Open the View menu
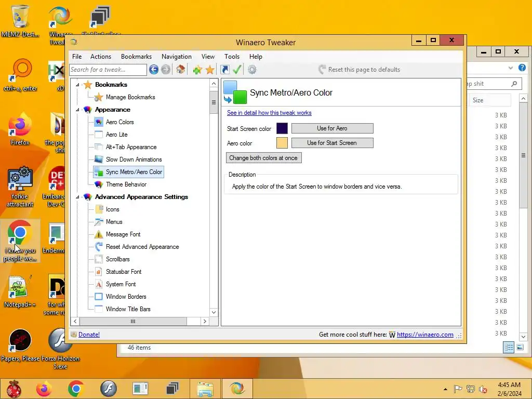Screen dimensions: 532x399 point(208,57)
